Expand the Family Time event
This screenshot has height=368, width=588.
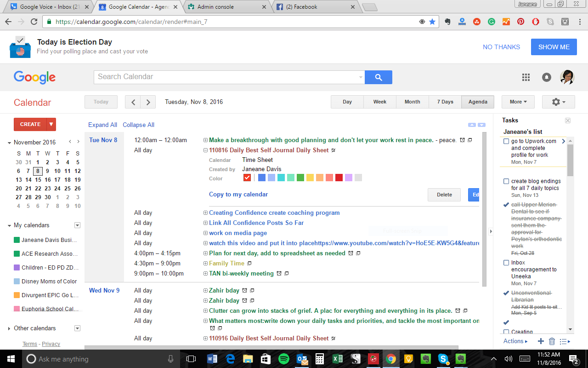[205, 264]
